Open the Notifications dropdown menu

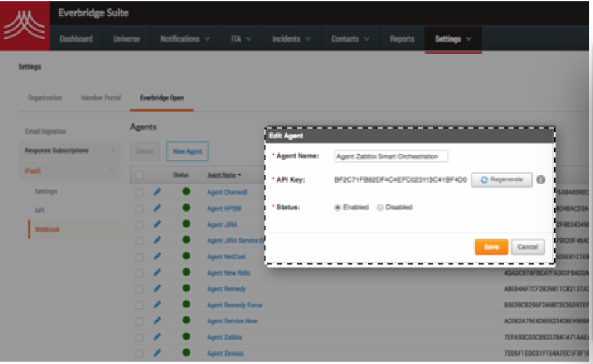185,39
